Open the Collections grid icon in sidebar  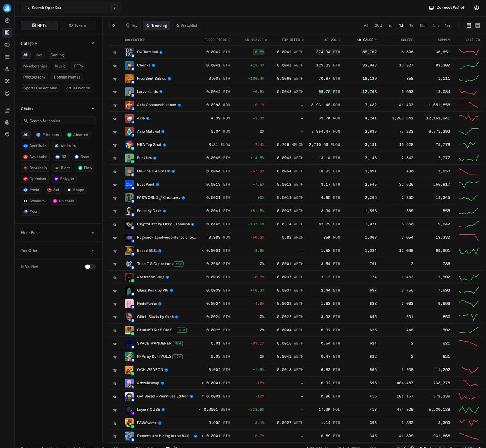coord(7,32)
